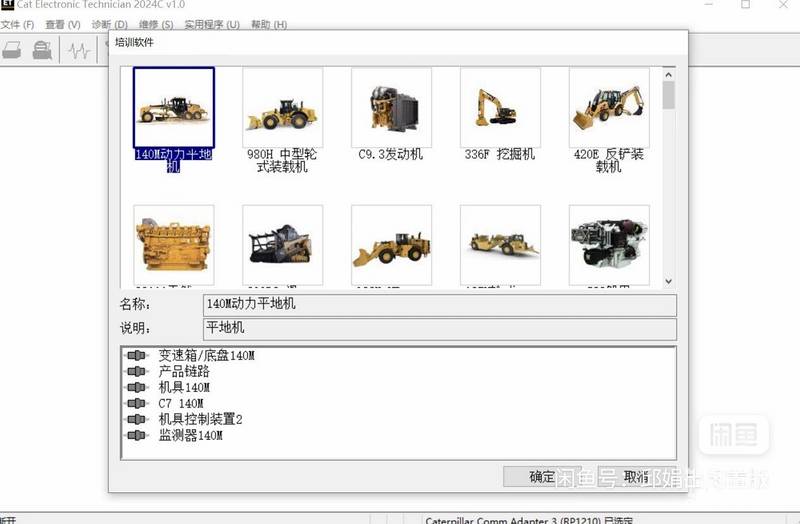Screen dimensions: 800x524
Task: Select the yellow marine engine icon in second row
Action: [173, 244]
